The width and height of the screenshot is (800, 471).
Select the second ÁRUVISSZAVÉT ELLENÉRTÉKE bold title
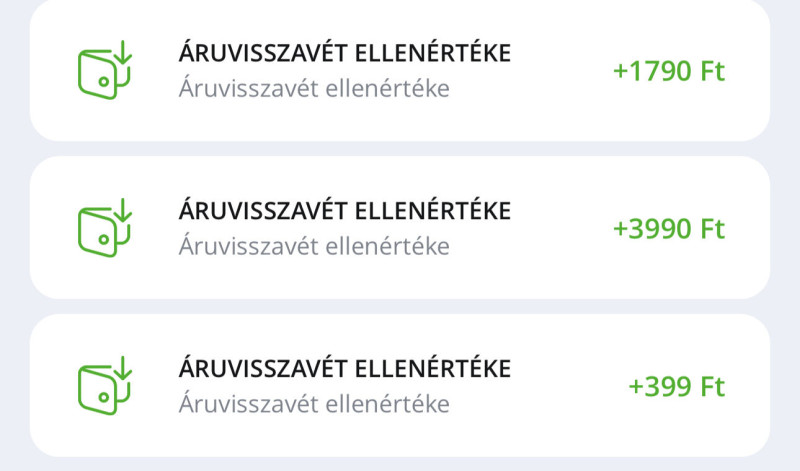[x=344, y=209]
